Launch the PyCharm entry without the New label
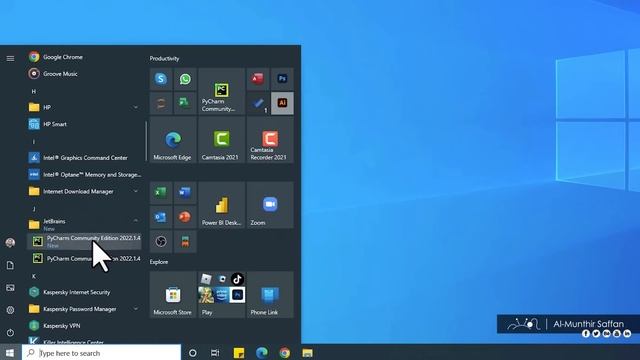Viewport: 640px width, 360px height. coord(84,258)
